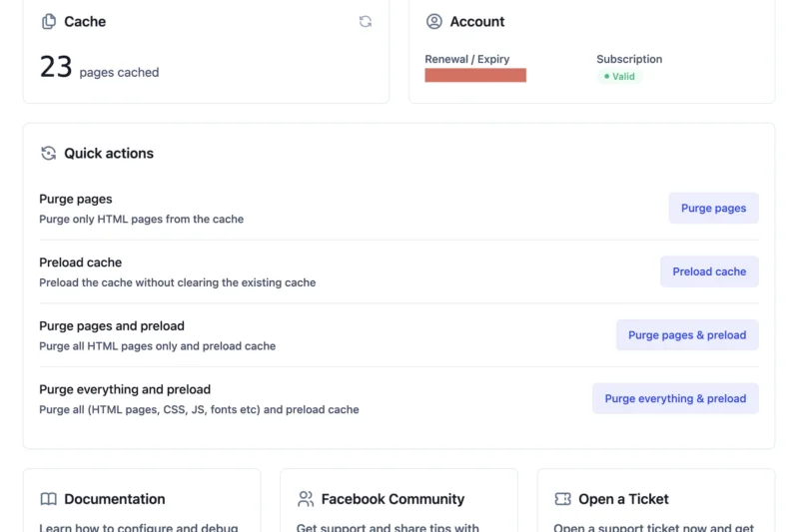Click the 23 pages cached count
This screenshot has height=532, width=799.
pos(56,68)
